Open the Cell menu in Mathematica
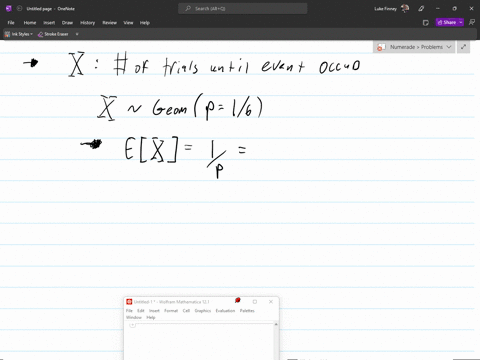 click(x=186, y=311)
